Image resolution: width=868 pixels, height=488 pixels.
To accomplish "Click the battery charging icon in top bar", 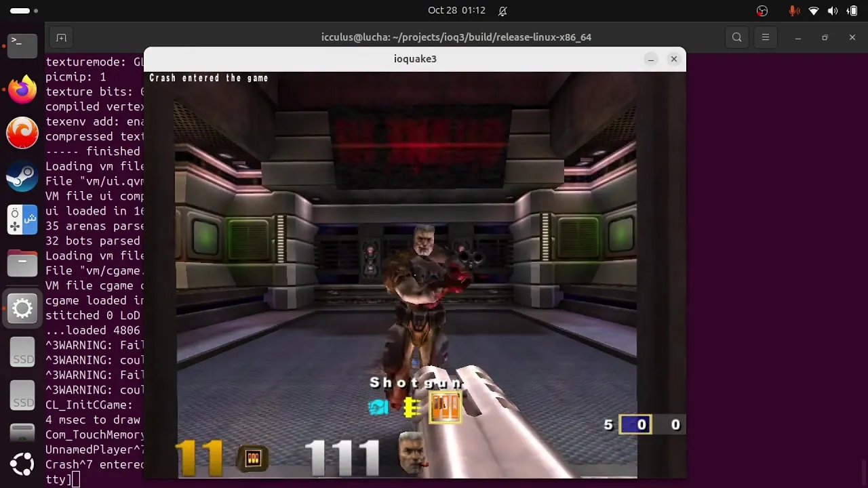I will click(x=852, y=11).
